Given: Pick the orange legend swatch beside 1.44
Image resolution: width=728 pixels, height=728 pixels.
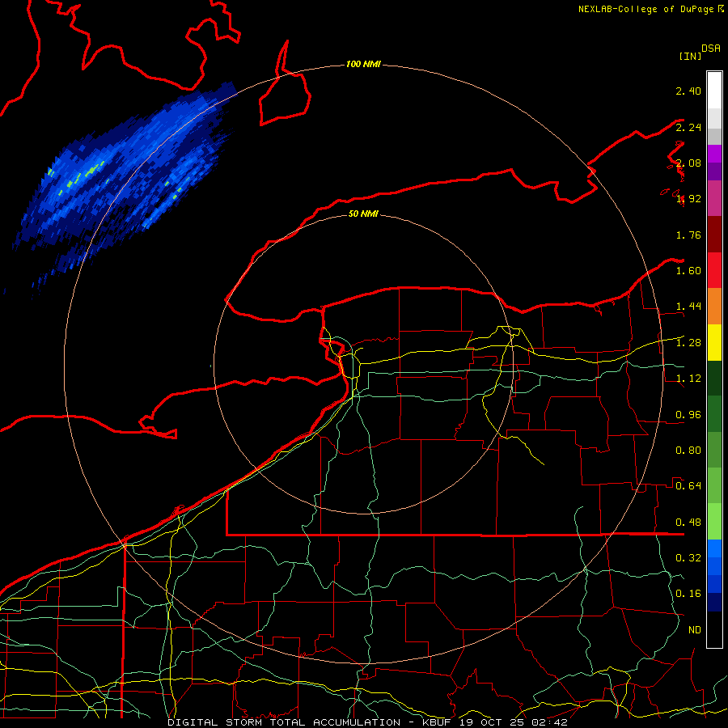Looking at the screenshot, I should [714, 307].
